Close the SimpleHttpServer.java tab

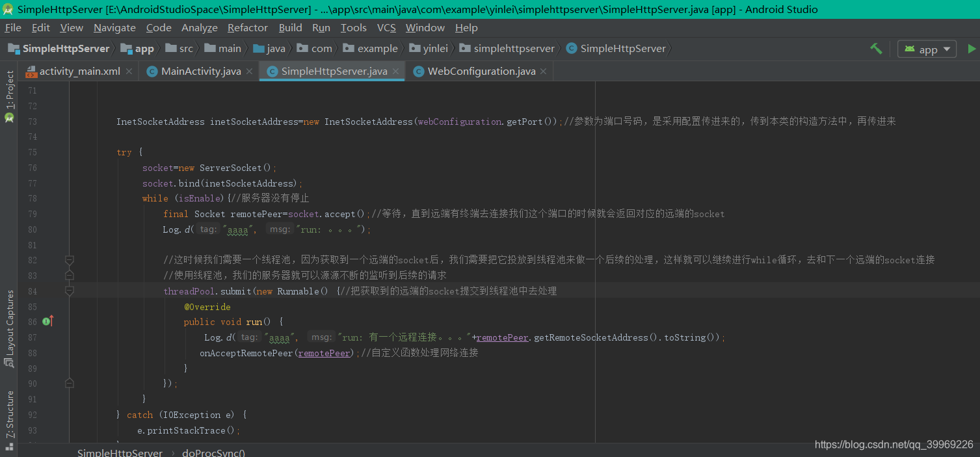tap(396, 72)
